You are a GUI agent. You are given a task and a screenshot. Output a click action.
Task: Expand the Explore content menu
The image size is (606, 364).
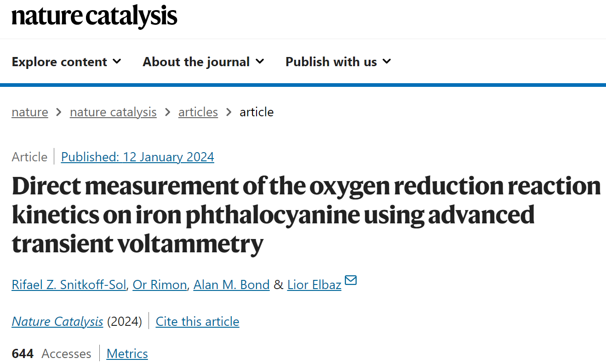point(67,62)
